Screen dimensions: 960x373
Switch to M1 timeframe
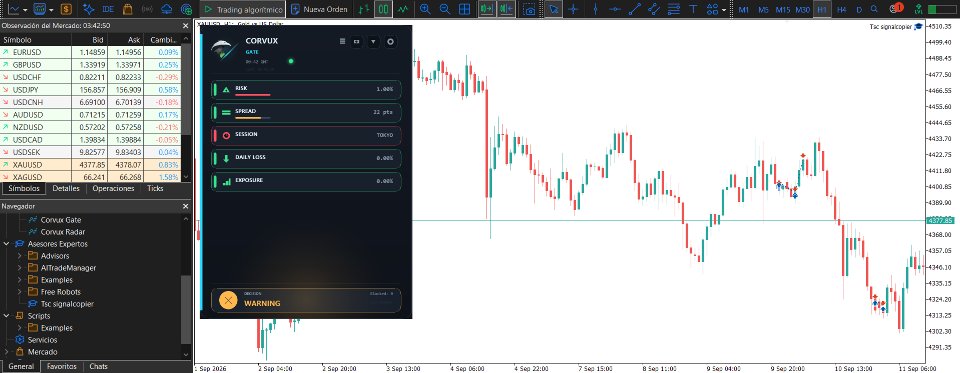click(743, 9)
